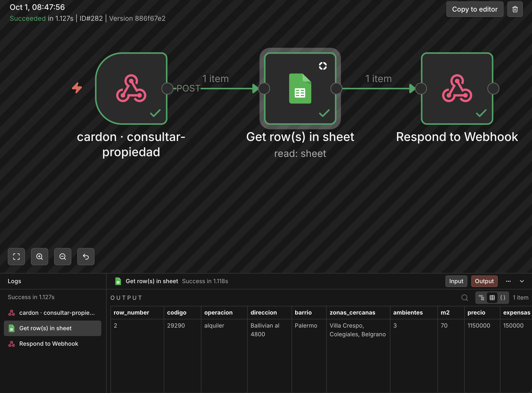Delete this execution with the trash icon
The width and height of the screenshot is (532, 393).
pyautogui.click(x=515, y=9)
